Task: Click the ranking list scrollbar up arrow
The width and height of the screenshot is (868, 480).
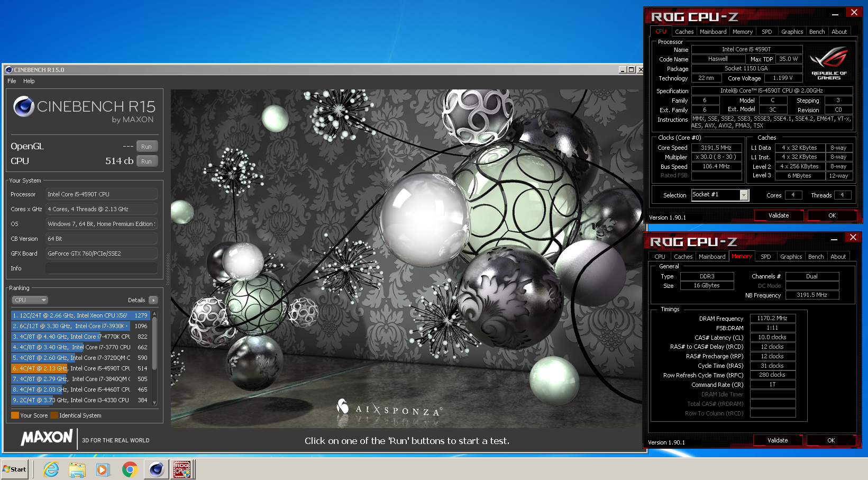Action: pyautogui.click(x=154, y=314)
